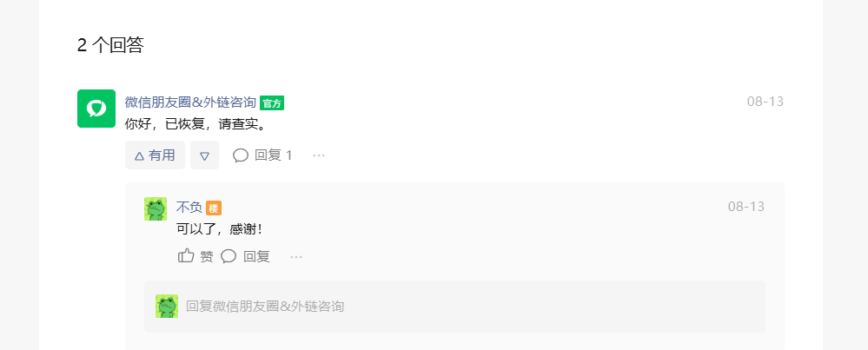The width and height of the screenshot is (868, 350).
Task: Downvote the answer with the down triangle
Action: point(205,155)
